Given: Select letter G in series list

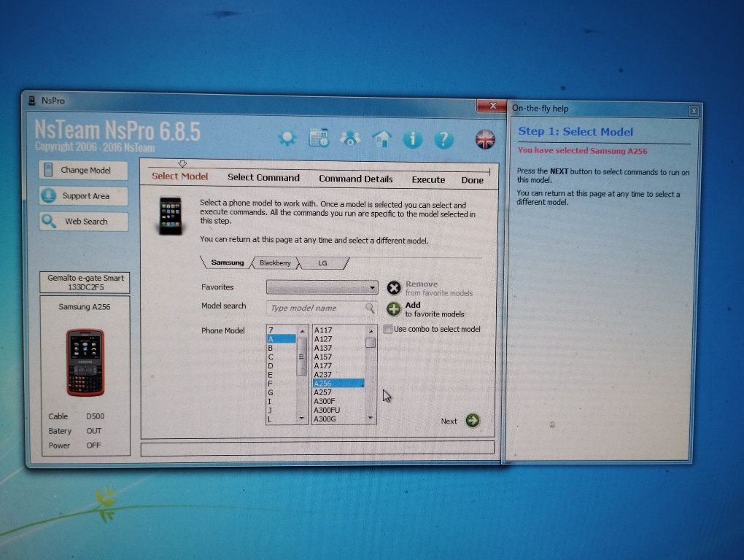Looking at the screenshot, I should pyautogui.click(x=282, y=392).
